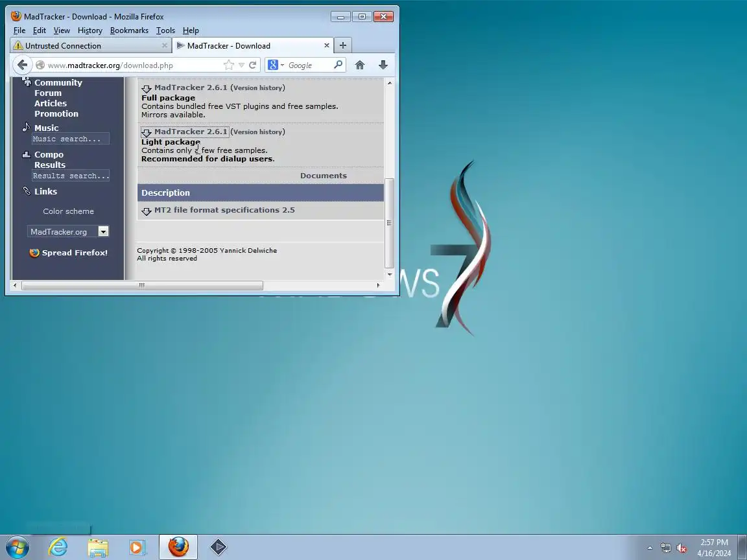Open the Tools menu
This screenshot has height=560, width=747.
coord(165,30)
